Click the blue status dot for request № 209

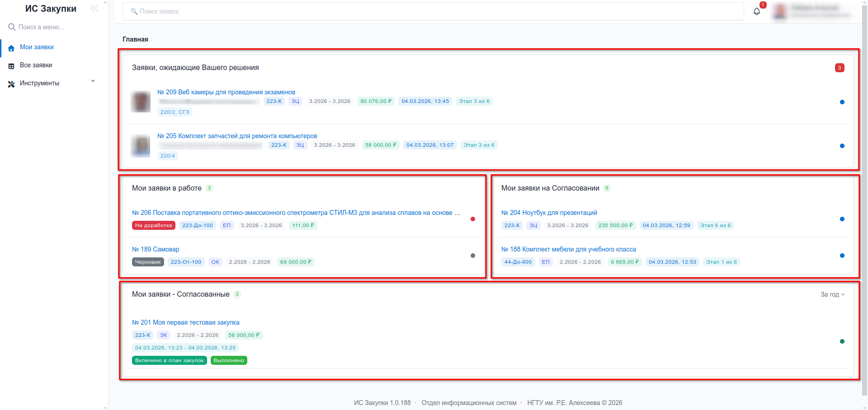point(842,102)
